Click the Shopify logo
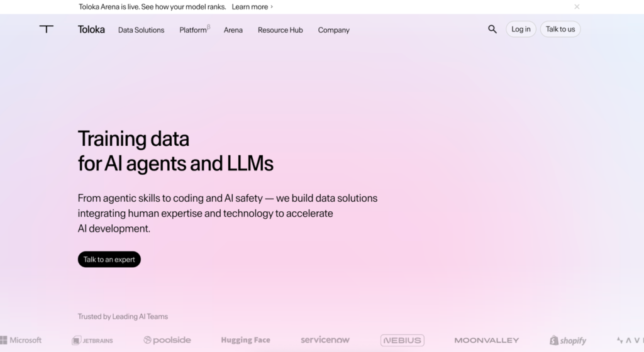Screen dimensions: 644x352 click(568, 341)
